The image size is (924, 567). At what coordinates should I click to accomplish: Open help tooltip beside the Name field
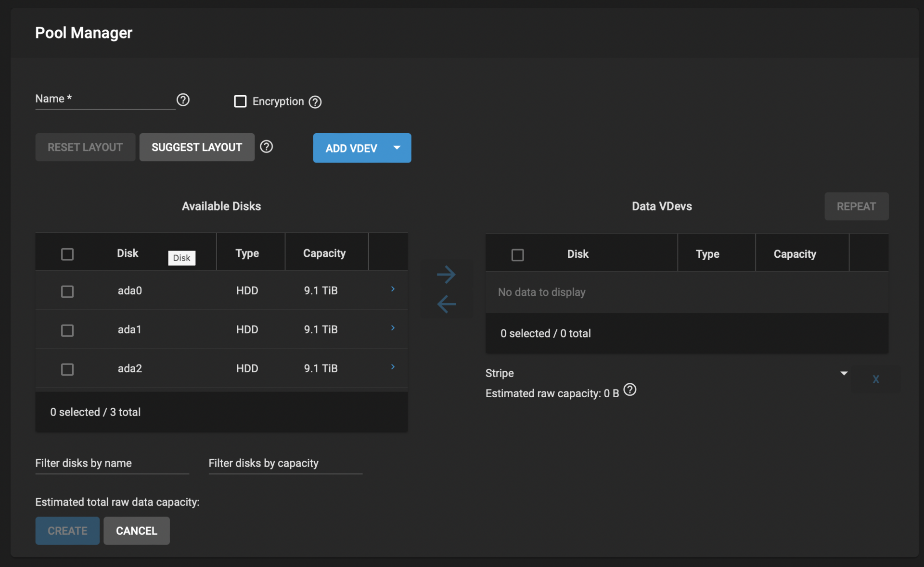183,100
